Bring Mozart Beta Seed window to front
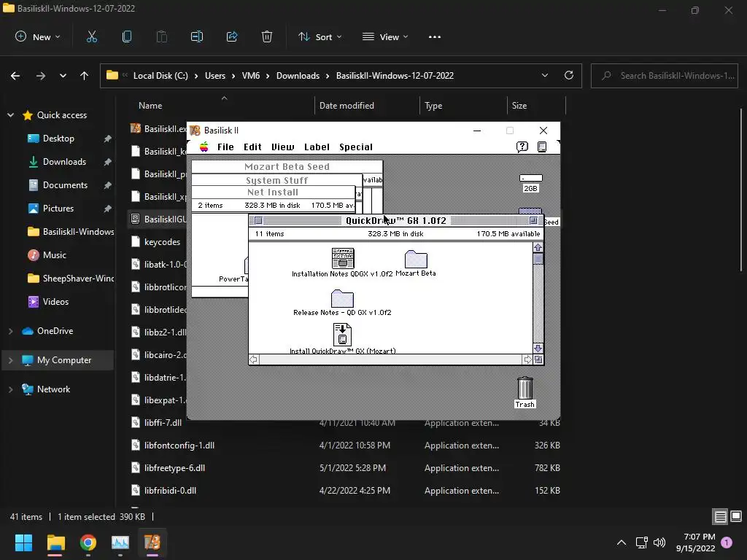 (287, 167)
